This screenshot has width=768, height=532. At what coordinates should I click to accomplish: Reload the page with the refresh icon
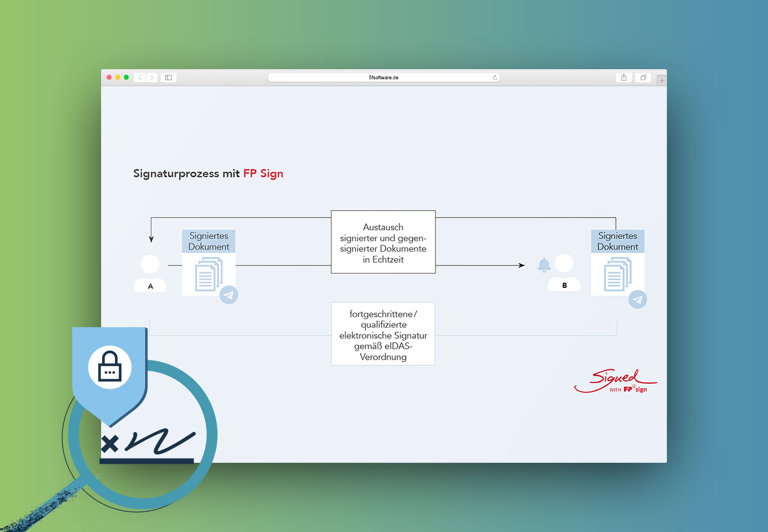click(495, 78)
